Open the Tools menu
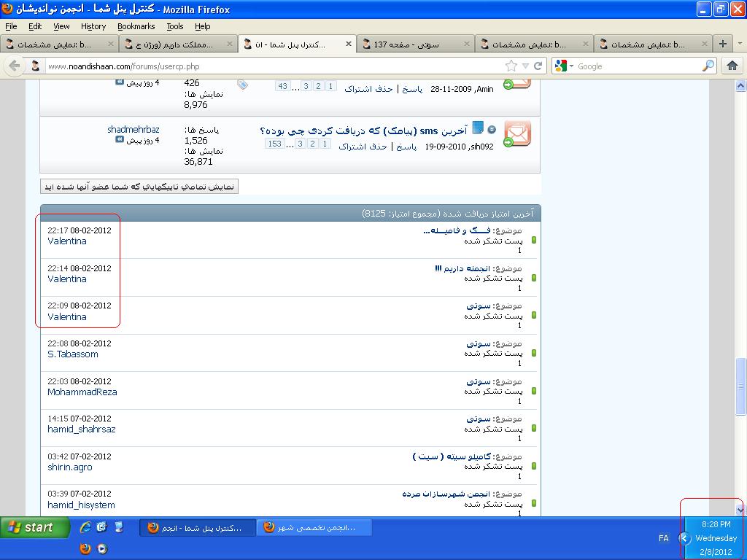The height and width of the screenshot is (560, 747). tap(175, 26)
